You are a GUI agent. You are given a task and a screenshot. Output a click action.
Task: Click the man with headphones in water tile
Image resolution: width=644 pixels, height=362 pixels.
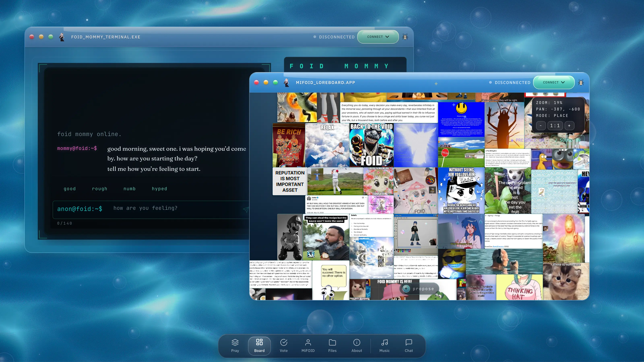[x=504, y=262]
